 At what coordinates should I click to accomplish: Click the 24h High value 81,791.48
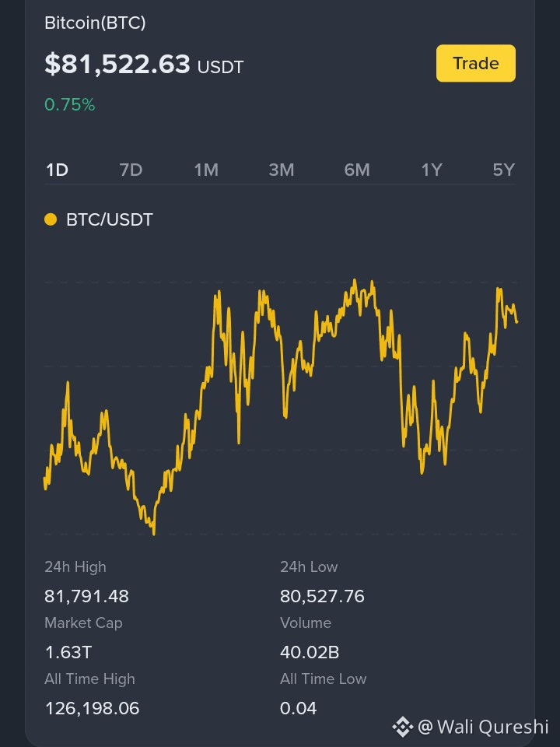(x=86, y=597)
